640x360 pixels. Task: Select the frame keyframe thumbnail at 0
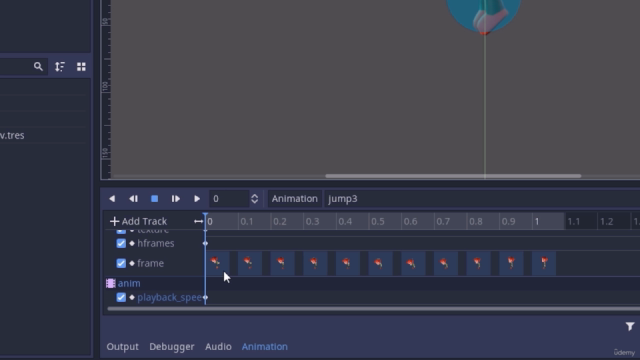[x=217, y=263]
